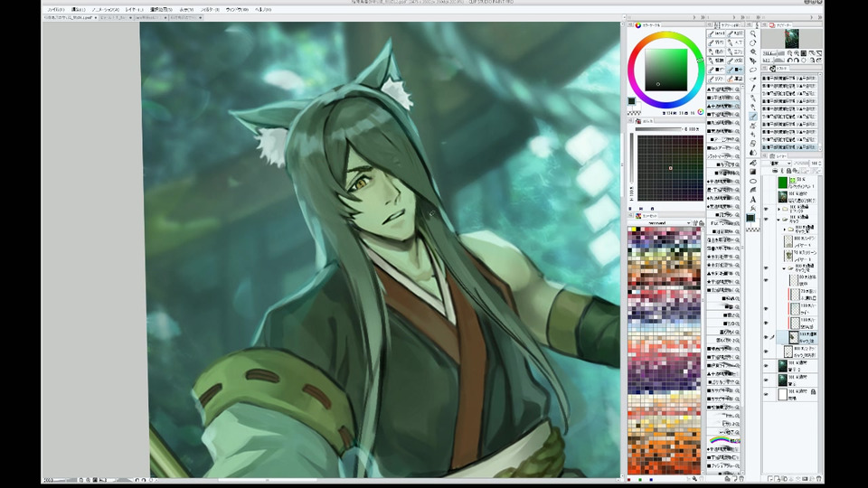
Task: Select the Ellipse figure tool
Action: [753, 180]
